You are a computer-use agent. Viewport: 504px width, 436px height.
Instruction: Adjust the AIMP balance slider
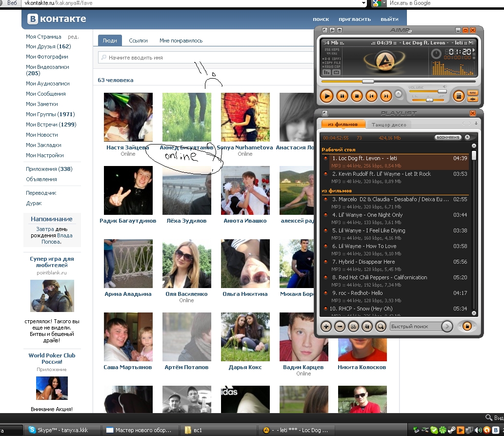coord(428,100)
